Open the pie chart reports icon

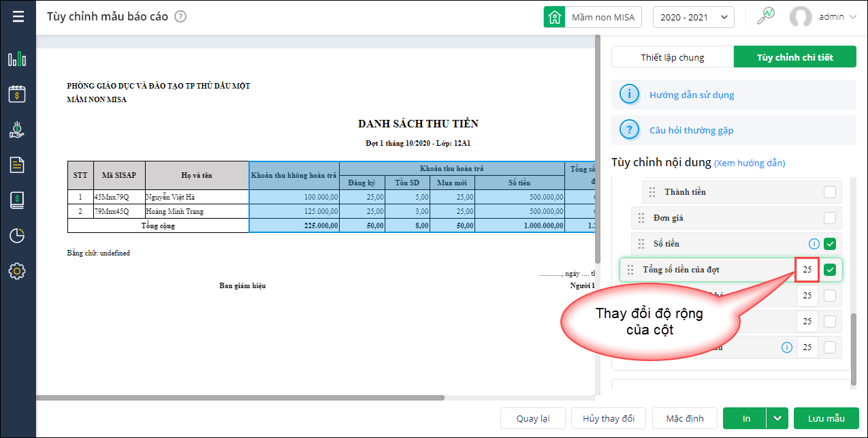coord(17,236)
